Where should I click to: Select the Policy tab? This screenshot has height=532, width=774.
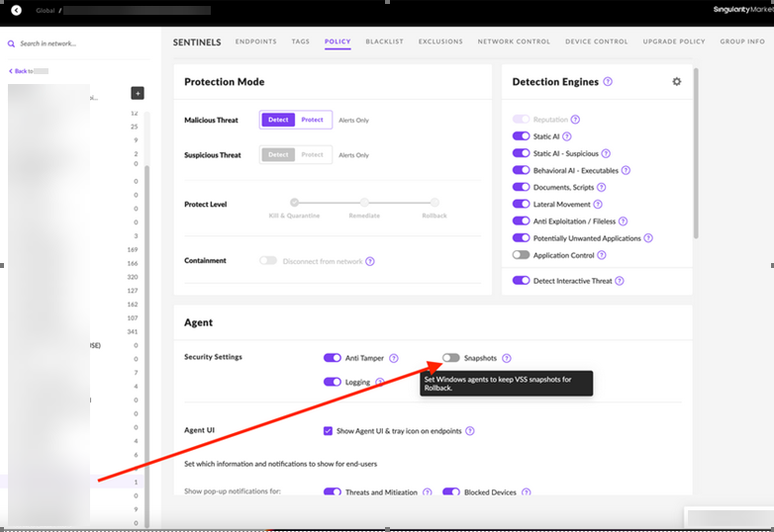coord(338,42)
